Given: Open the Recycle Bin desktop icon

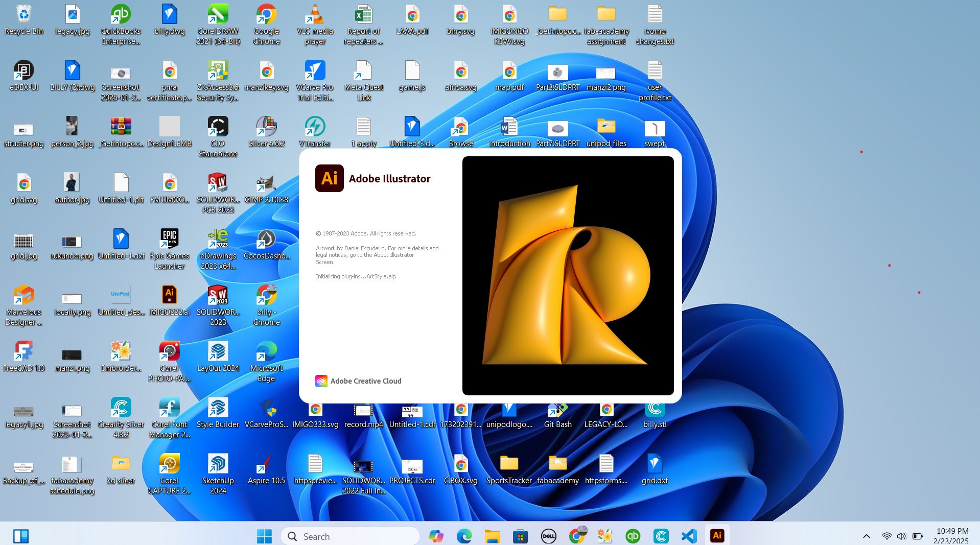Looking at the screenshot, I should [24, 20].
